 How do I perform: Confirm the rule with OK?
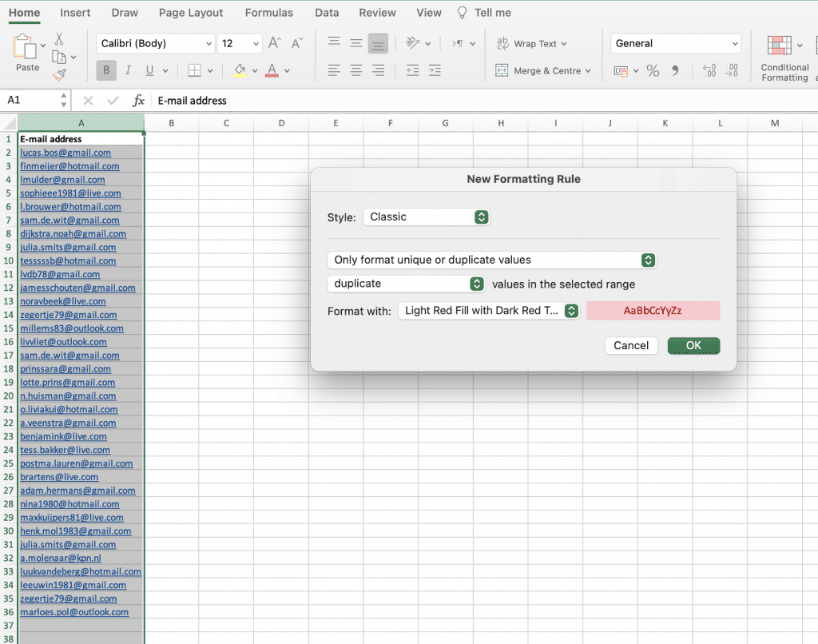(x=693, y=345)
